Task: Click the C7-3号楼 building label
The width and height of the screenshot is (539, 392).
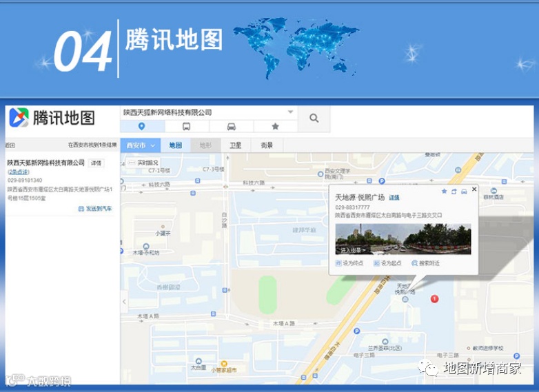Action: [x=214, y=169]
